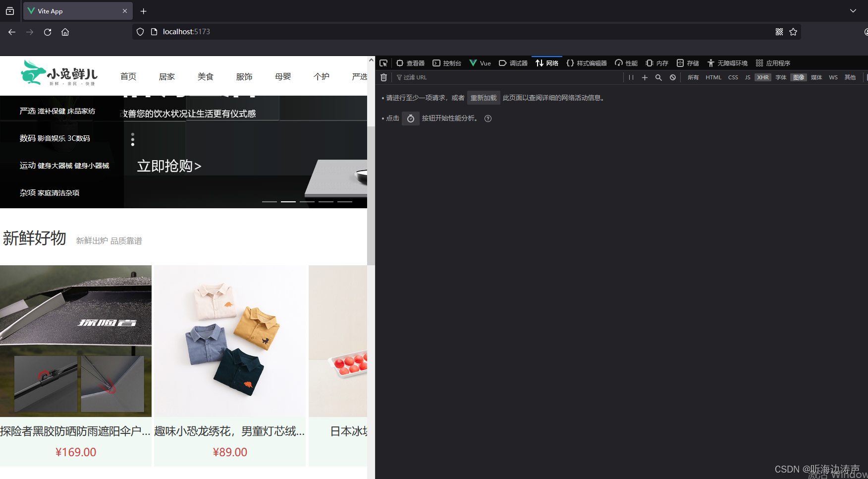Reload the page with the browser refresh icon
This screenshot has width=868, height=479.
[x=47, y=32]
